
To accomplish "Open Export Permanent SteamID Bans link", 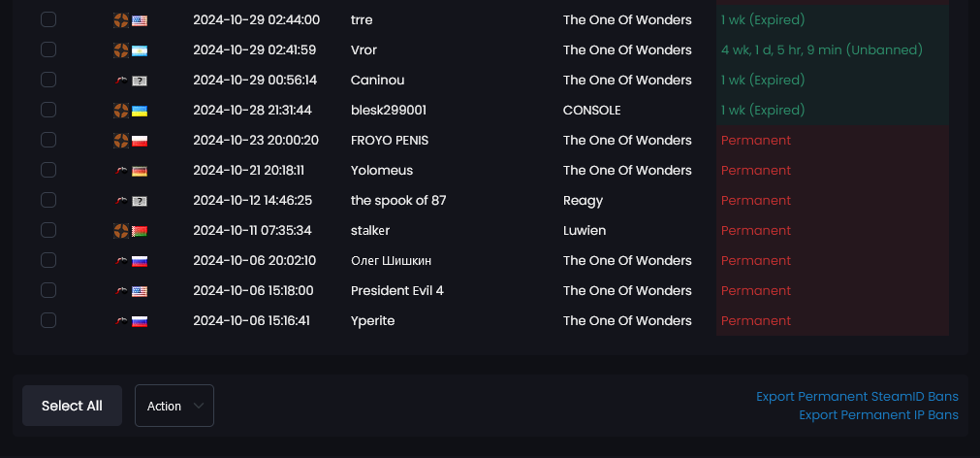I will point(857,397).
